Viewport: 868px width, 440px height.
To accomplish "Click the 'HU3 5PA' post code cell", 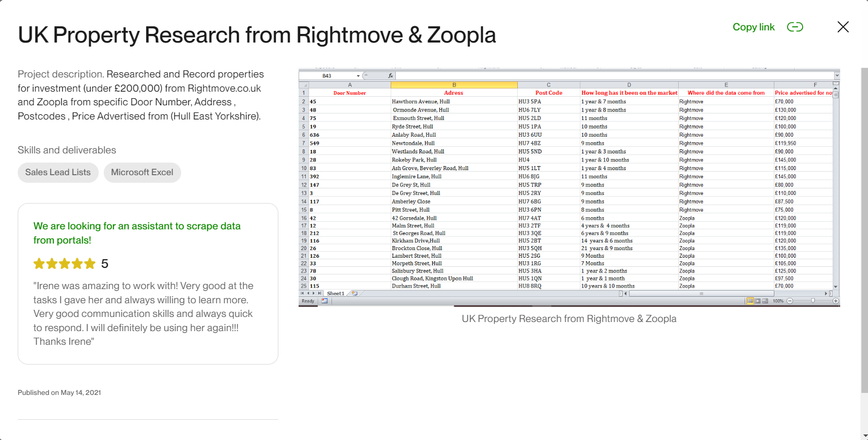I will (549, 102).
